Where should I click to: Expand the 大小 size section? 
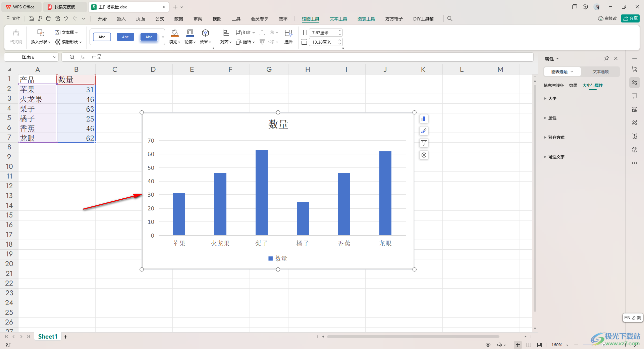coord(550,99)
